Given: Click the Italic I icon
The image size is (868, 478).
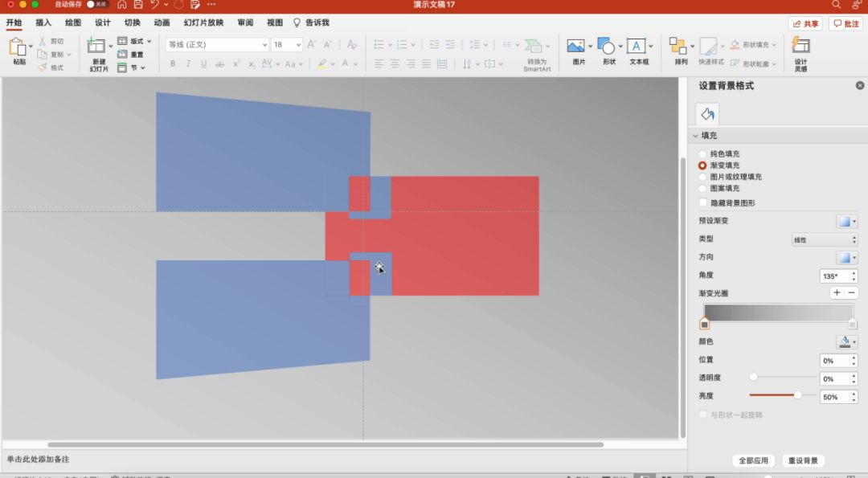Looking at the screenshot, I should (x=188, y=64).
